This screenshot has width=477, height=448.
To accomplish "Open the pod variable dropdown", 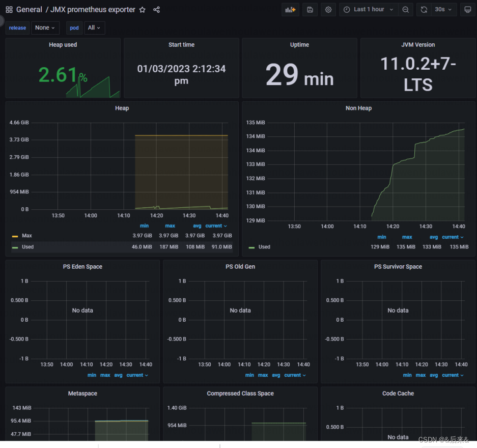I will 94,28.
